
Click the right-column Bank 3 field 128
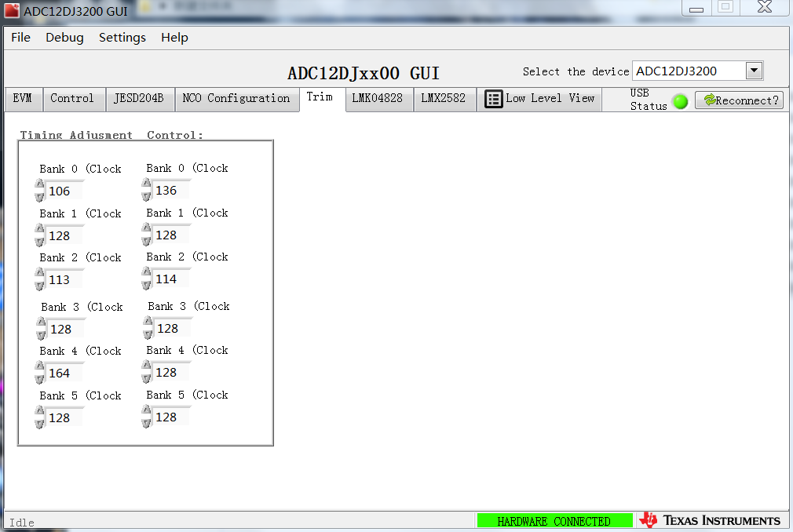click(174, 329)
